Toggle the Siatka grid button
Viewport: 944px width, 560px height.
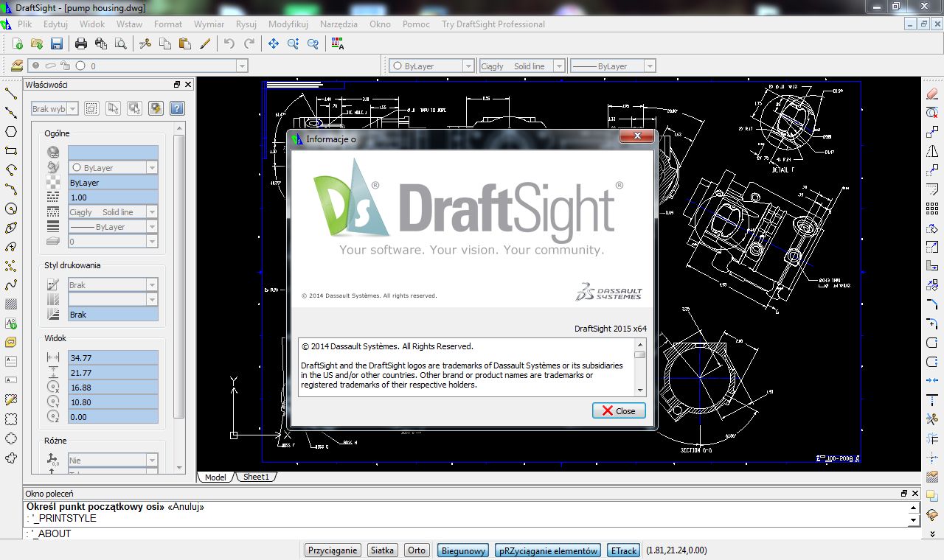click(x=383, y=550)
